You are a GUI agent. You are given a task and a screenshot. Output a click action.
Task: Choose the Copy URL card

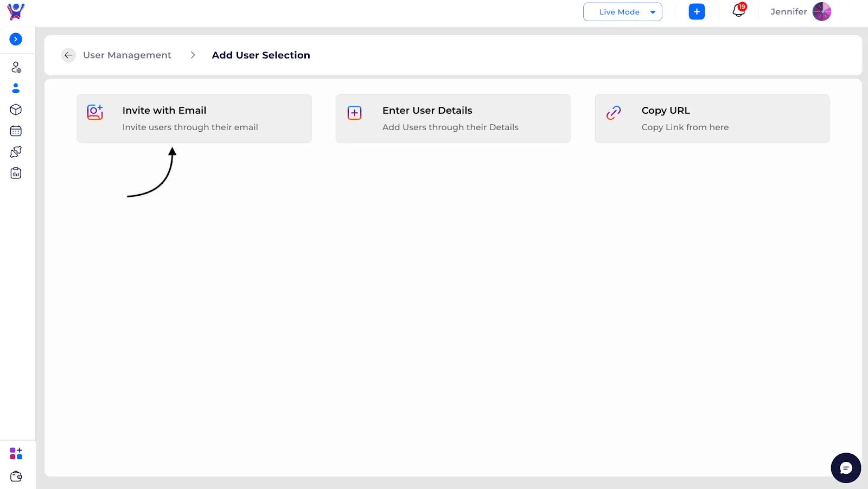tap(712, 119)
